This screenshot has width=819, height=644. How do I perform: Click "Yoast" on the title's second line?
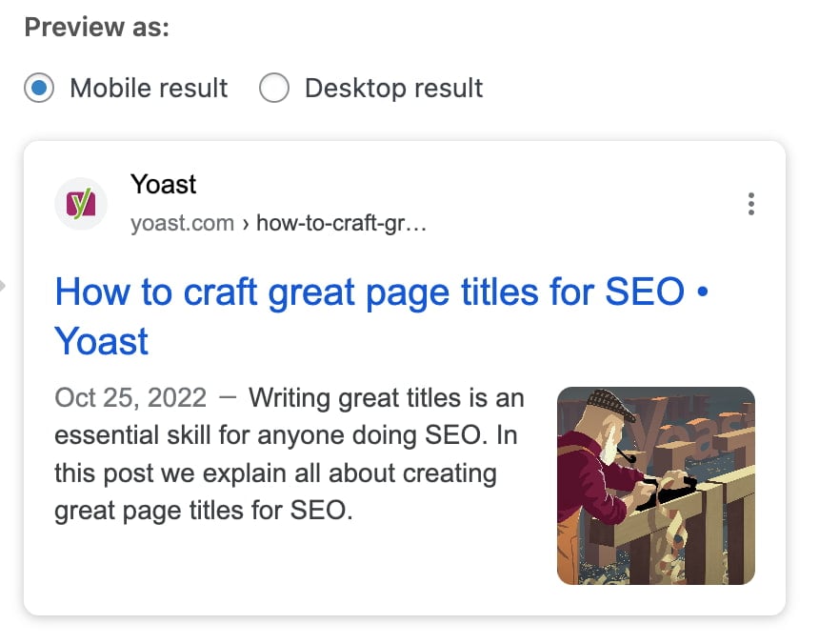(x=102, y=341)
